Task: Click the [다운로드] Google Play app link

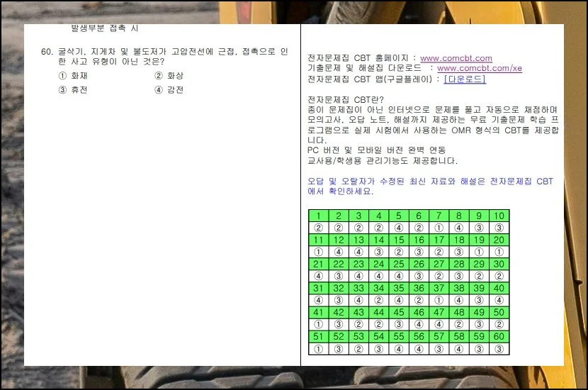Action: tap(465, 79)
